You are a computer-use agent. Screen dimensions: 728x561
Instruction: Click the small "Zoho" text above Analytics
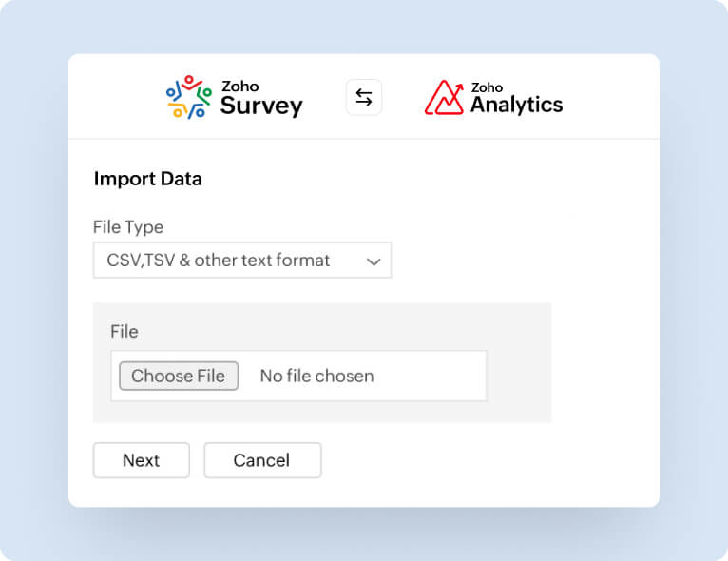click(487, 87)
